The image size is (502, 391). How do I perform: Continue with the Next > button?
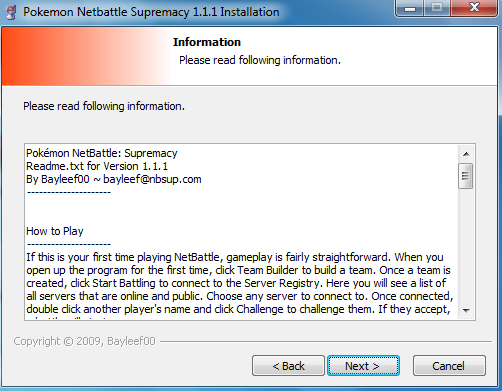point(363,366)
